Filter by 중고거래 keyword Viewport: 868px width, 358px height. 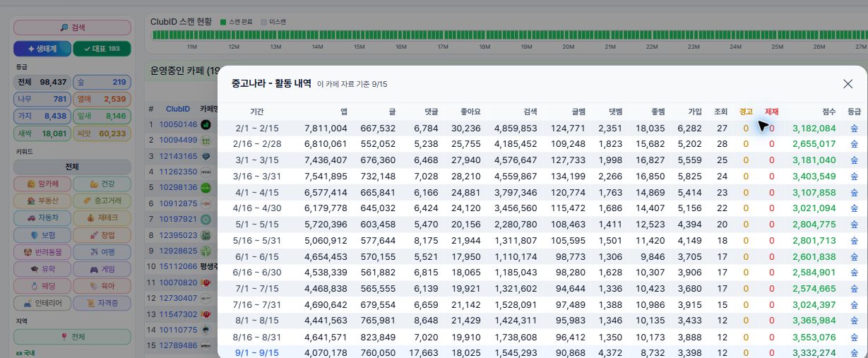point(102,201)
